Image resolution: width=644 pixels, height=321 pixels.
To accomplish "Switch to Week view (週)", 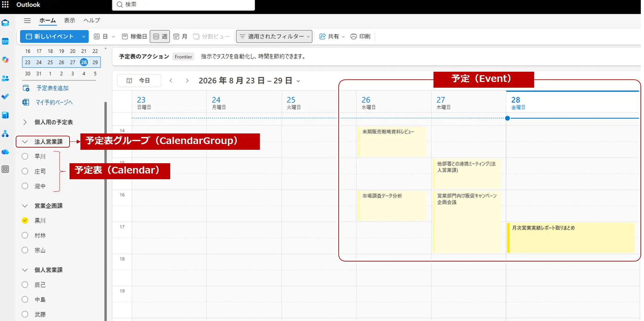I will tap(160, 36).
